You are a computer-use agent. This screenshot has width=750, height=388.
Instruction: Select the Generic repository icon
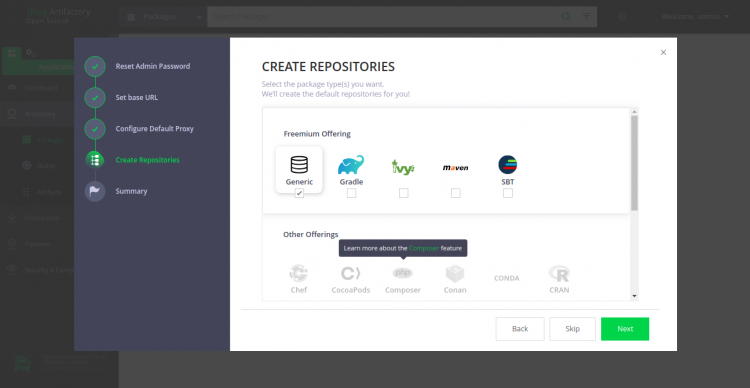(299, 164)
